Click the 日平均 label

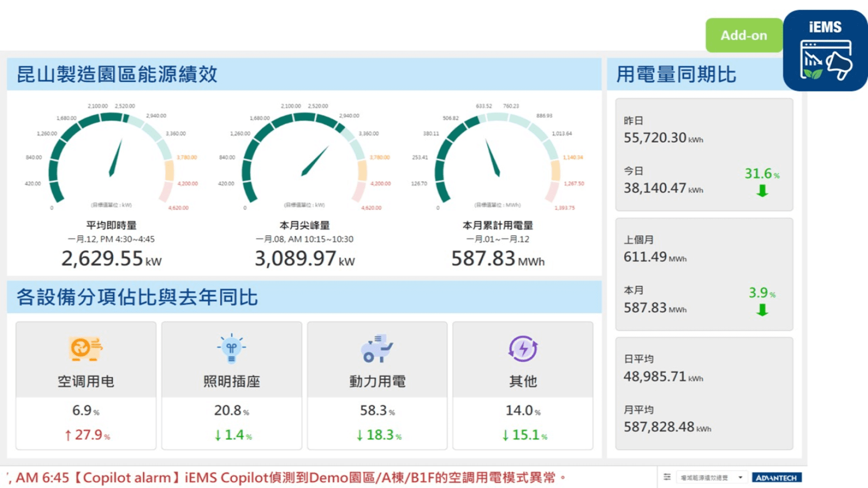tap(638, 359)
